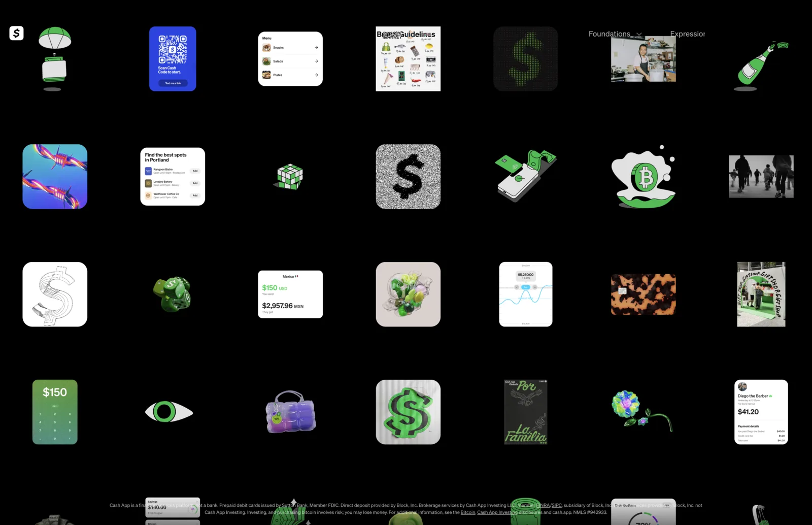Open the green dotted dollar sign tile

(x=526, y=59)
